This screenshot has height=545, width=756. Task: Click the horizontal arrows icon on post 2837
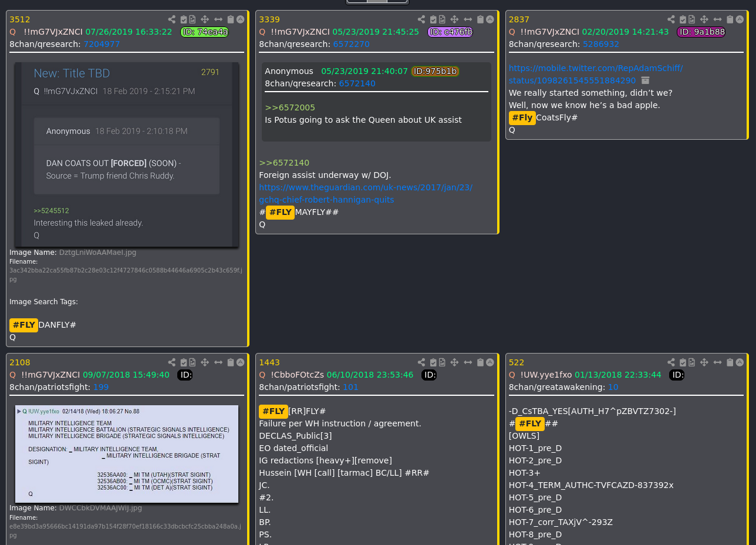718,19
